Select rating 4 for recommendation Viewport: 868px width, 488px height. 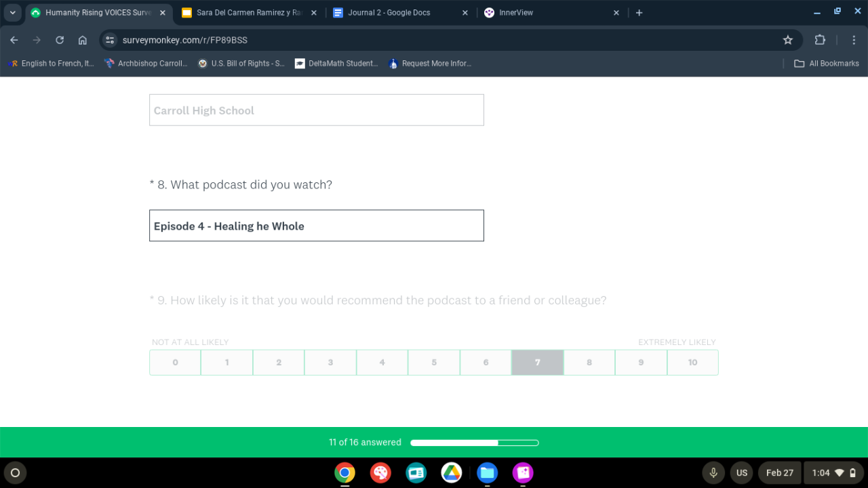[382, 363]
